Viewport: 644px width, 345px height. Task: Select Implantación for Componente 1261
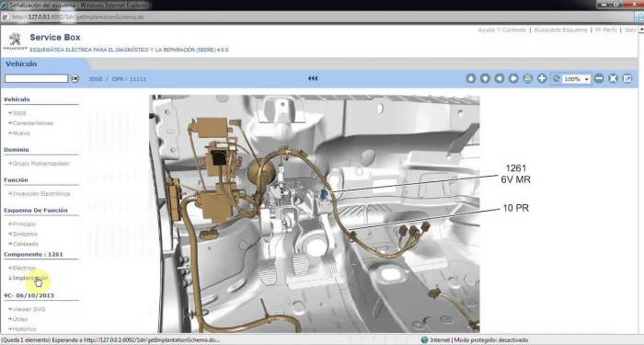30,278
